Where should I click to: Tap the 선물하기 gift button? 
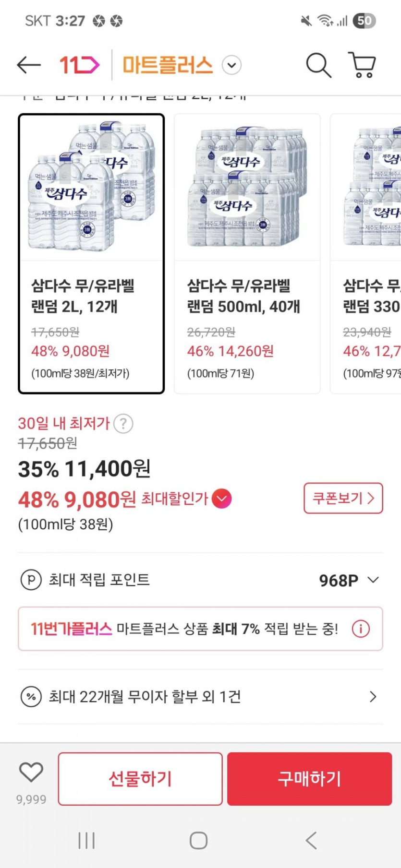tap(140, 778)
